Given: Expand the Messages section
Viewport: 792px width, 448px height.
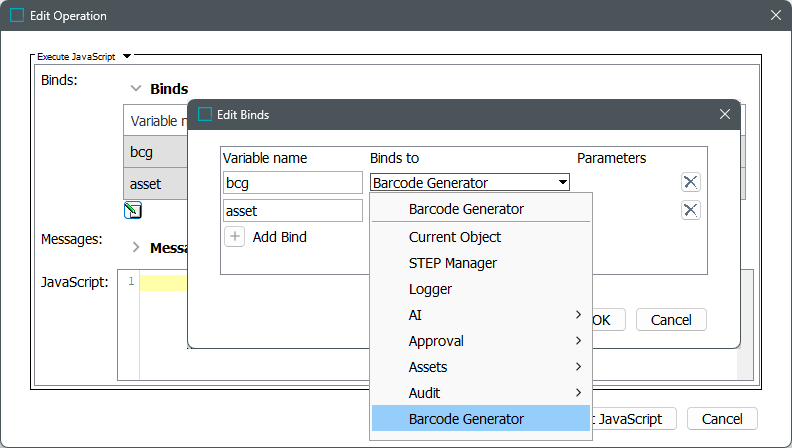Looking at the screenshot, I should point(136,247).
